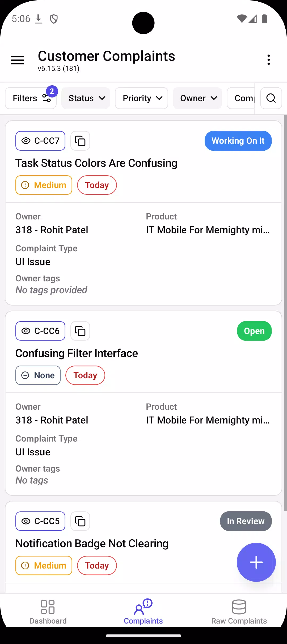Open the hamburger navigation menu
This screenshot has width=287, height=644.
pos(18,60)
